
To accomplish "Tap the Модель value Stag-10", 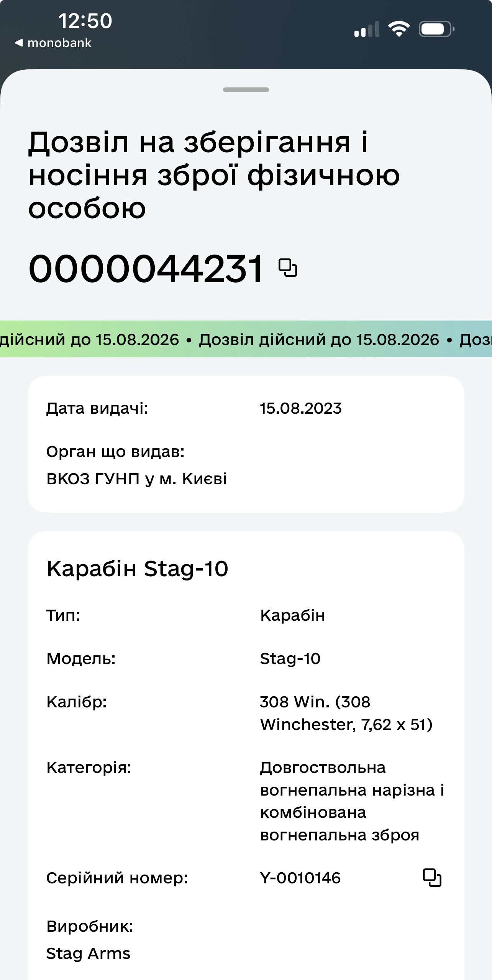I will 290,659.
